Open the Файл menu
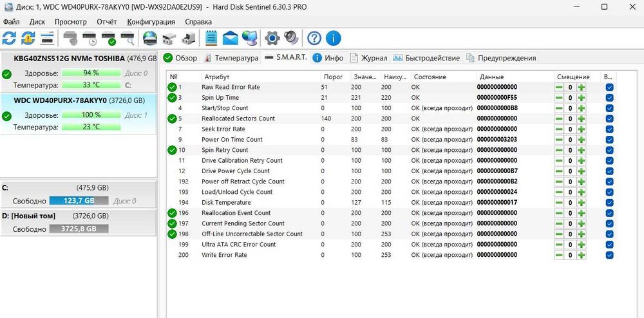The image size is (644, 318). pyautogui.click(x=11, y=22)
